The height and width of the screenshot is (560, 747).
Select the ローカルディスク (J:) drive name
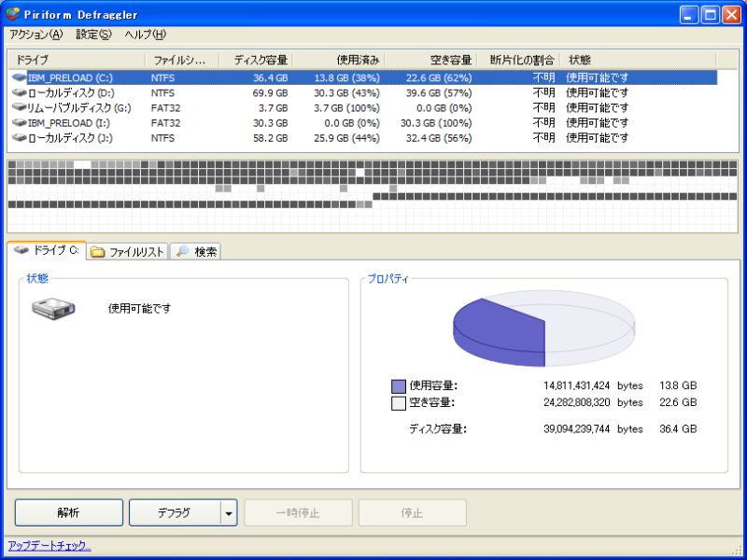(71, 138)
